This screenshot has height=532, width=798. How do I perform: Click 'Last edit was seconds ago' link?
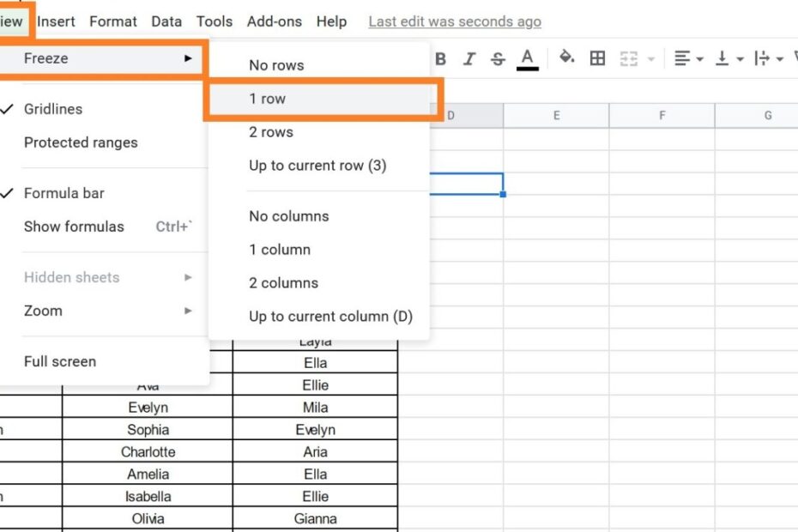point(455,21)
